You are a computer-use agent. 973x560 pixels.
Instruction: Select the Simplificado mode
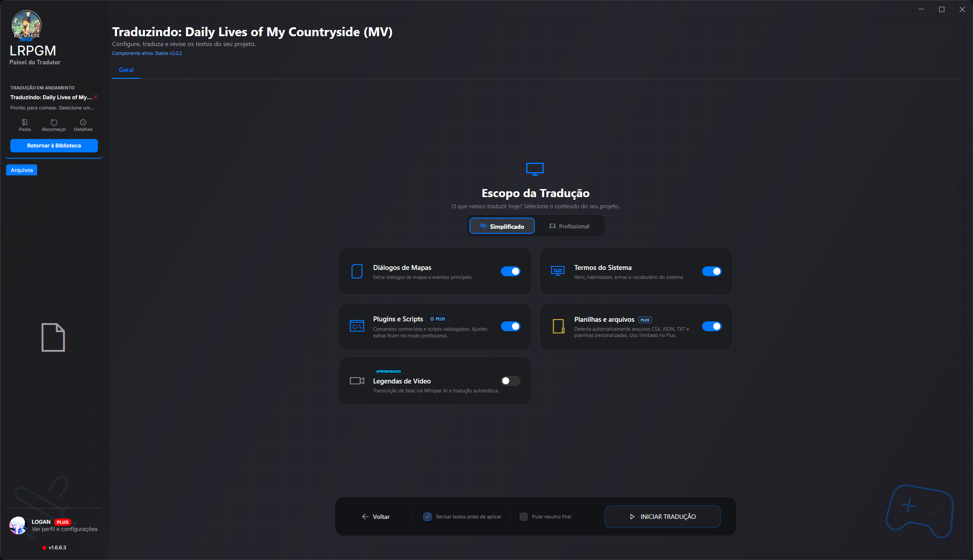(x=502, y=226)
